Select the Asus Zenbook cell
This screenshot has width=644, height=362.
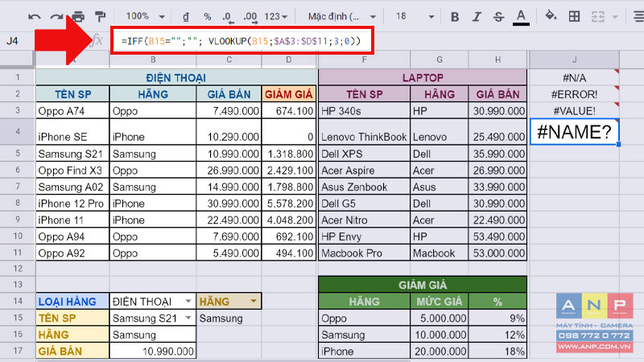(x=365, y=187)
